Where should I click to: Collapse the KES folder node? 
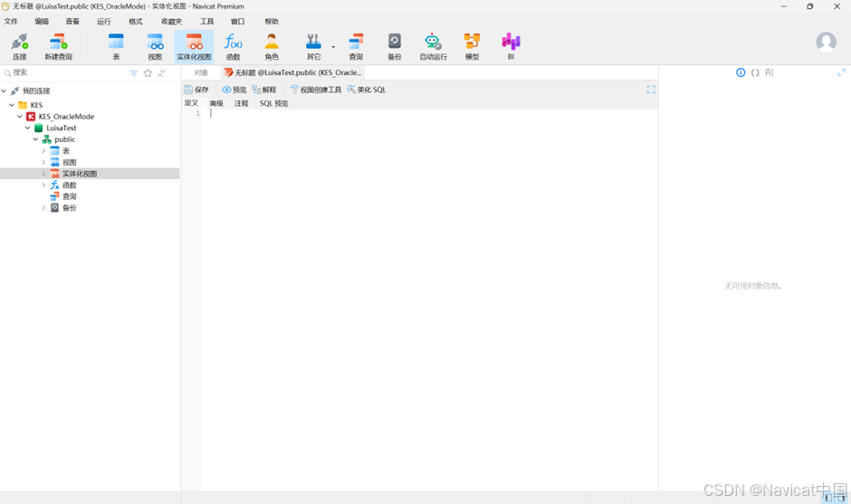point(12,105)
